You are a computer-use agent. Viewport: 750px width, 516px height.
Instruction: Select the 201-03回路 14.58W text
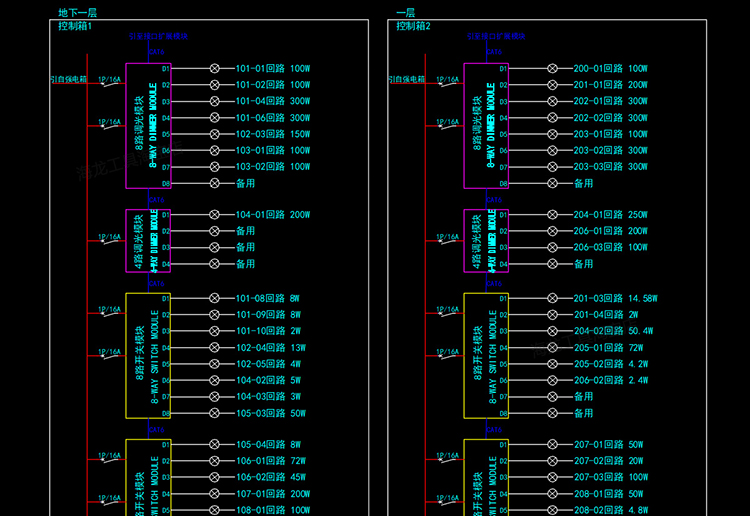tap(614, 298)
